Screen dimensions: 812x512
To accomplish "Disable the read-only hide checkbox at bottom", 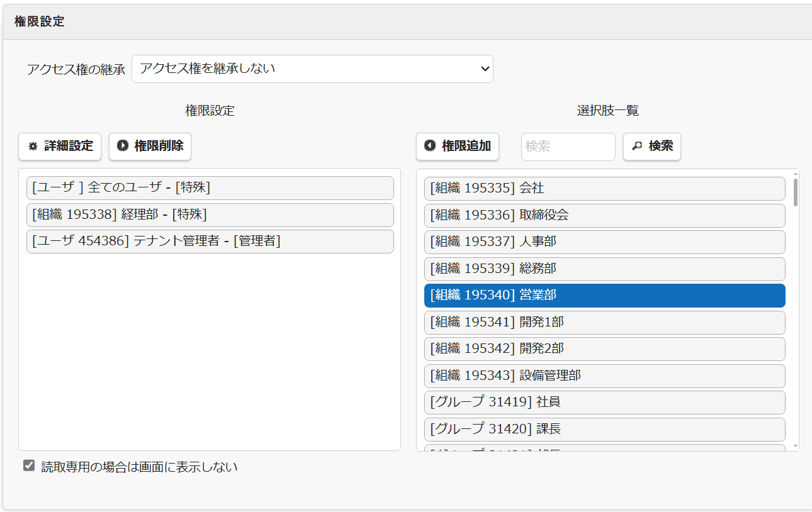I will click(29, 466).
